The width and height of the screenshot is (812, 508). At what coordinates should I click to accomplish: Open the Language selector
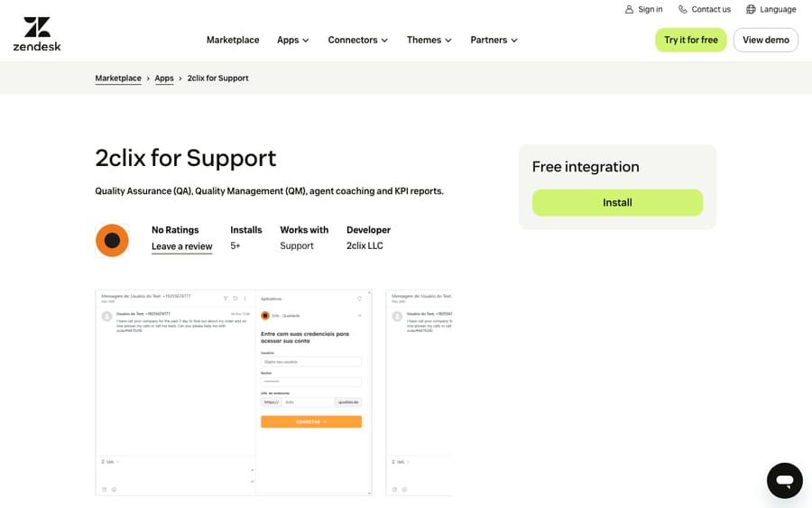(x=771, y=9)
